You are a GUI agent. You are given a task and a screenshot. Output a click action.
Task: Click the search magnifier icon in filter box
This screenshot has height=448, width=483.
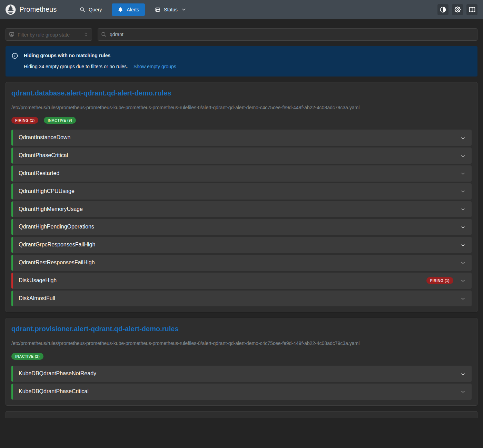click(104, 34)
